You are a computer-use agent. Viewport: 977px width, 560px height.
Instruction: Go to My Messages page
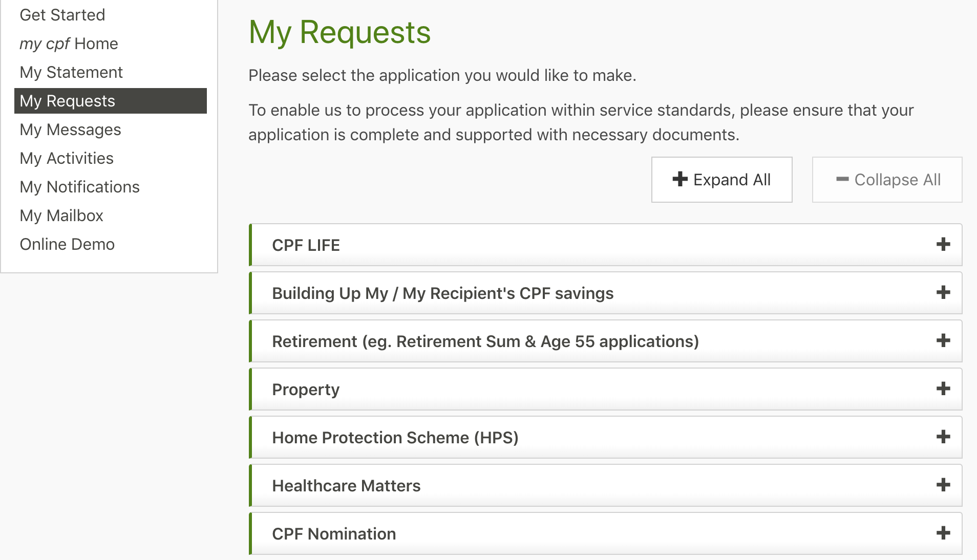[70, 130]
